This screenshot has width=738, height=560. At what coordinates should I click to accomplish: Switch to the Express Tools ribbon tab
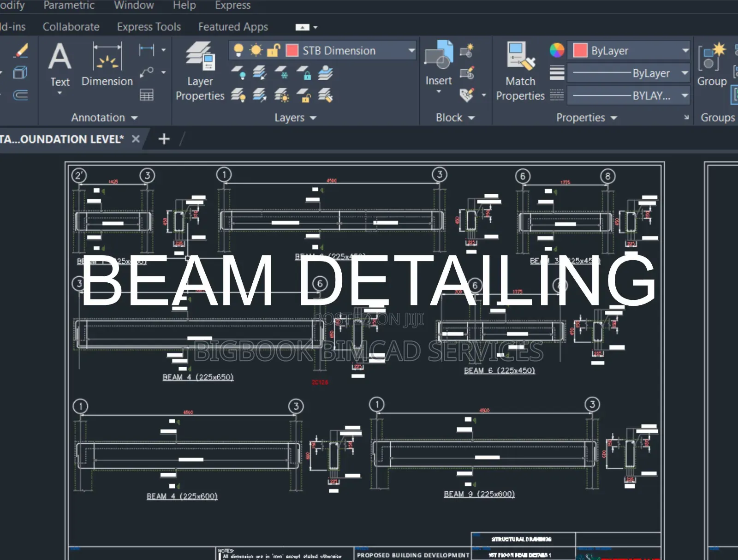(149, 27)
